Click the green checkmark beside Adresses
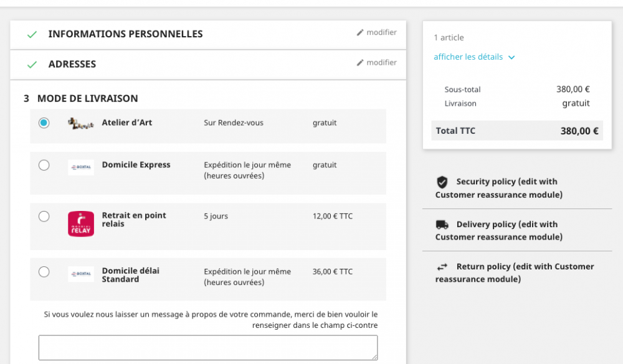The height and width of the screenshot is (364, 623). [32, 65]
